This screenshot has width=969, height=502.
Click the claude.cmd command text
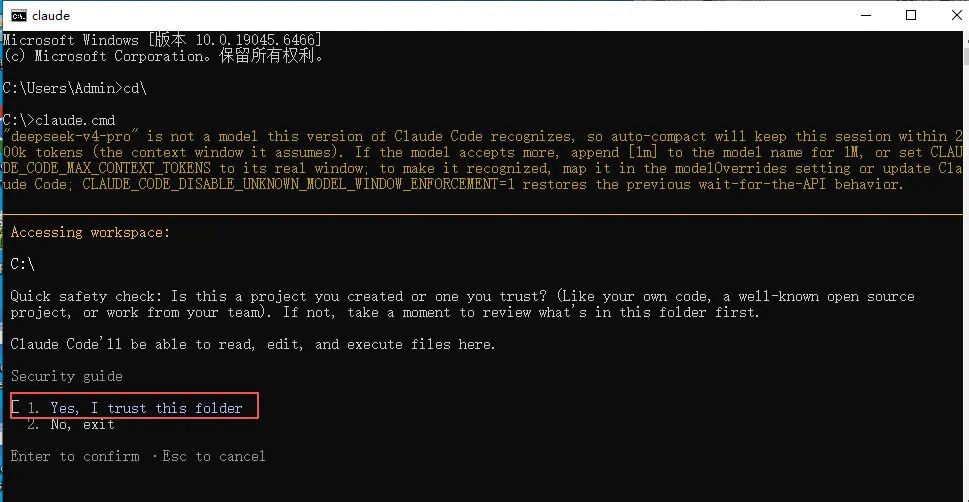point(75,120)
